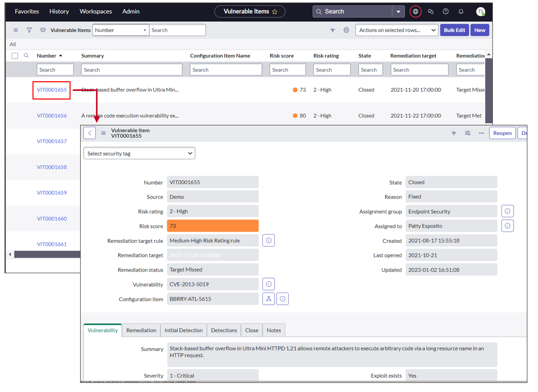Screen dimensions: 538x392
Task: Open the more actions ellipsis on the form header
Action: (482, 133)
